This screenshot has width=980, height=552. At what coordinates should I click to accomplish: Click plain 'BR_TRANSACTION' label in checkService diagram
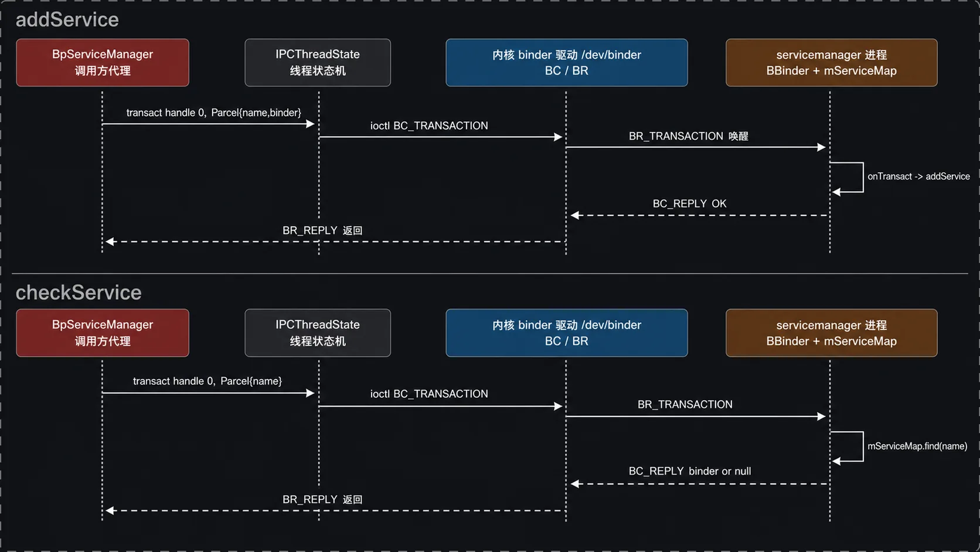685,405
